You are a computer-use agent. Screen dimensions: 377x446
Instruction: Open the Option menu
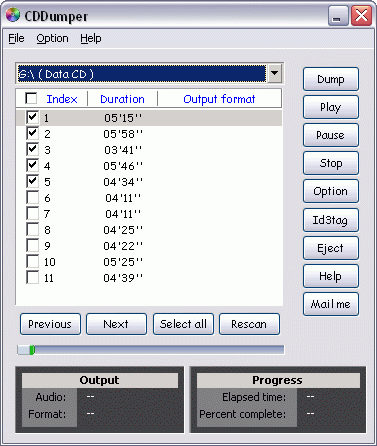pyautogui.click(x=52, y=38)
